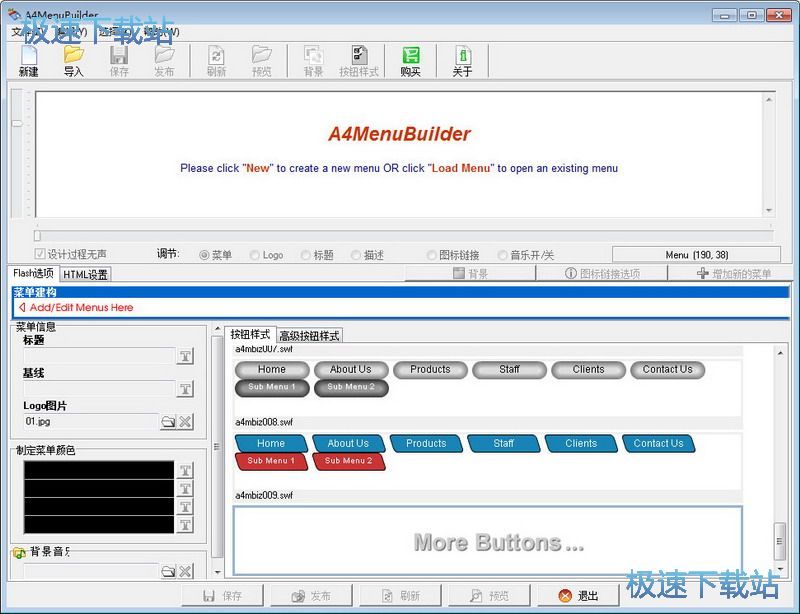Click the text-style T icon beside 标题 field
The image size is (800, 614).
(x=185, y=356)
